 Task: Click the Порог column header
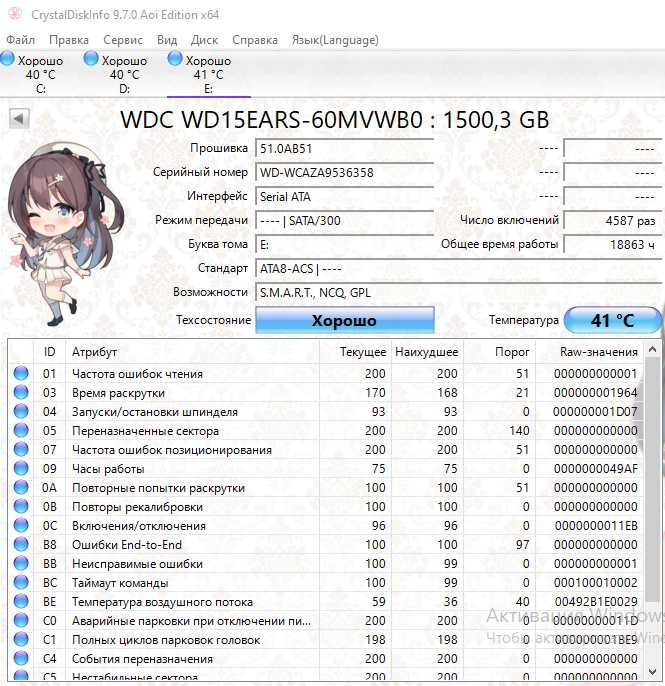pyautogui.click(x=499, y=352)
